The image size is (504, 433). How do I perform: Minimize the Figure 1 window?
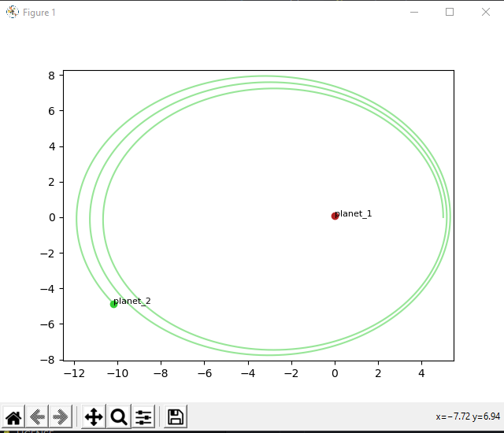point(414,13)
